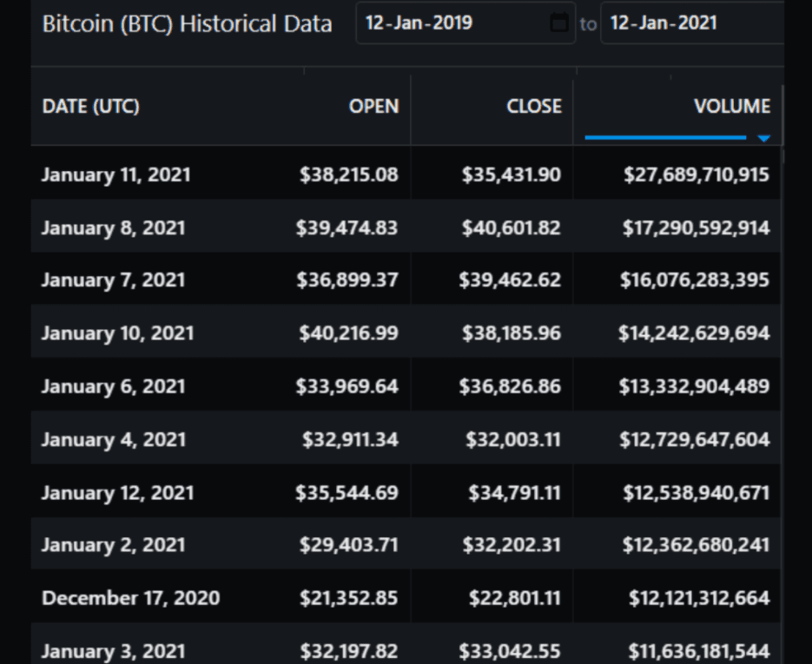Click open price $35,544.69

(347, 492)
